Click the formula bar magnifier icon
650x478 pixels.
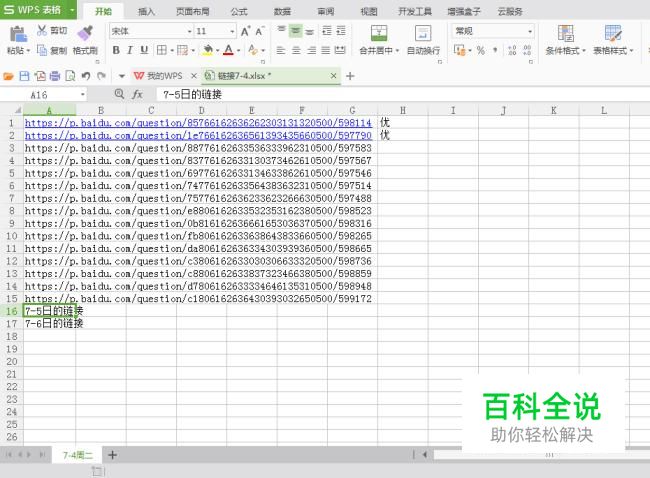coord(119,94)
